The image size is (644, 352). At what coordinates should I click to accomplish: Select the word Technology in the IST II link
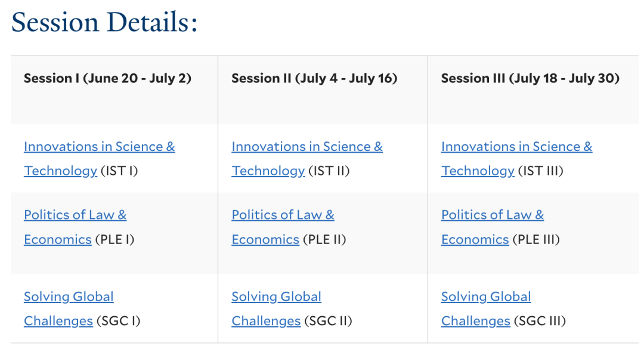pyautogui.click(x=268, y=171)
